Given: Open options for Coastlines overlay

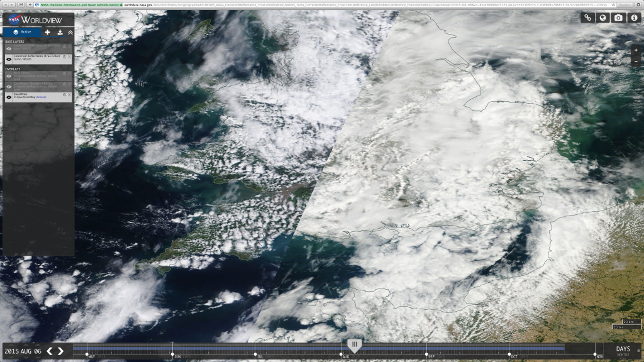Looking at the screenshot, I should tap(65, 95).
